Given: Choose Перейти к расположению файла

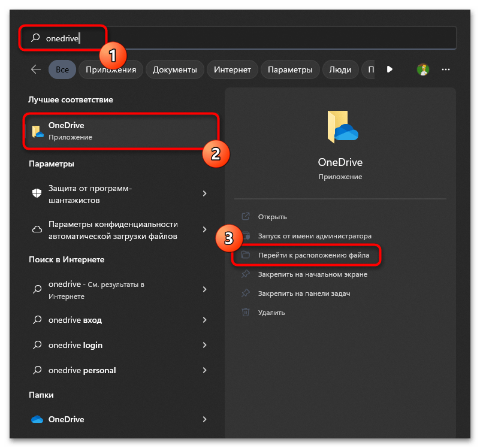Looking at the screenshot, I should [x=313, y=255].
